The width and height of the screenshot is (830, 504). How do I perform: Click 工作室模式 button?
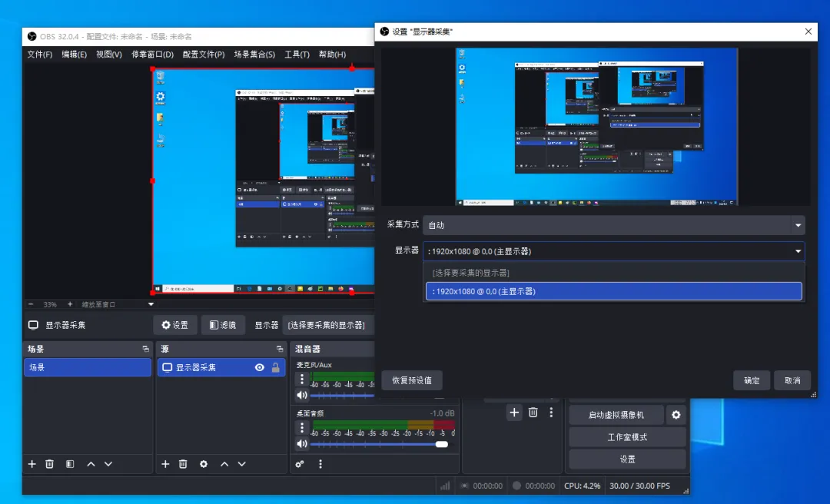(627, 436)
